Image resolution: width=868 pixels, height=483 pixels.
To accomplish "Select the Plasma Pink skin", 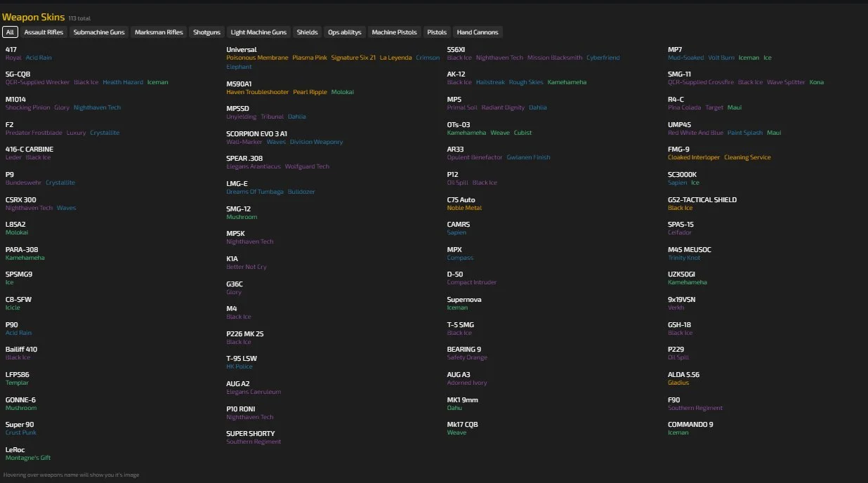I will 310,58.
